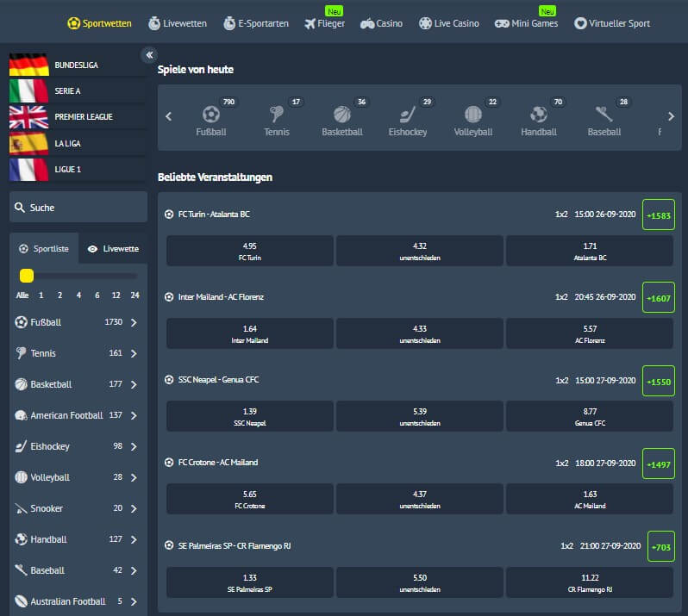
Task: Open Casino from the top navigation
Action: tap(381, 23)
